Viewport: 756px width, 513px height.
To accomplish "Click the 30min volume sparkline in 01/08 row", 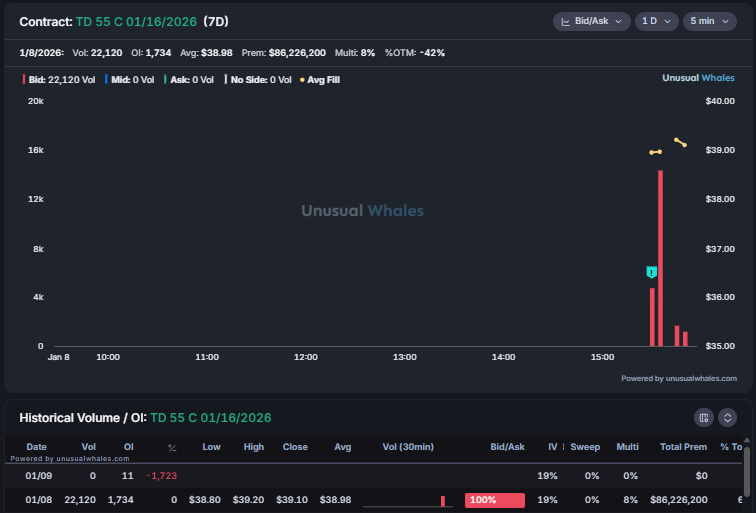I will click(407, 501).
